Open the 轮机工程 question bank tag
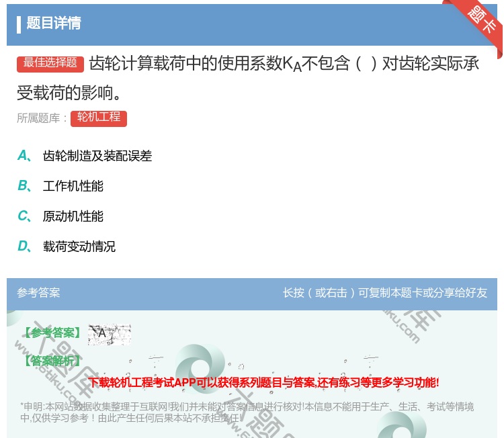This screenshot has height=438, width=504. (x=99, y=118)
